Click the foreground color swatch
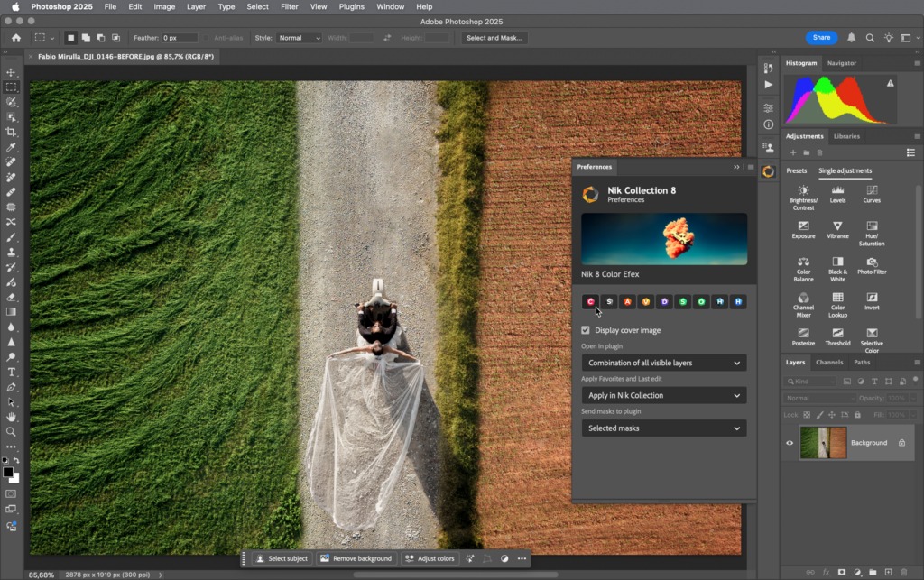Image resolution: width=924 pixels, height=580 pixels. tap(8, 472)
